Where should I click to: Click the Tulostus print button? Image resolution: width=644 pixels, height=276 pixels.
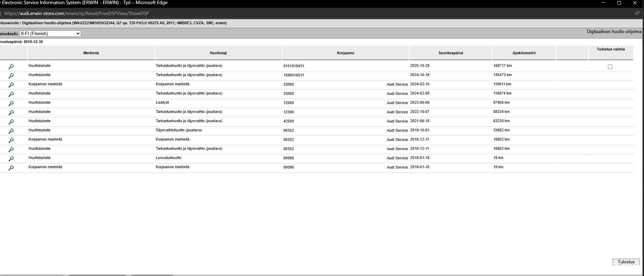tap(626, 262)
